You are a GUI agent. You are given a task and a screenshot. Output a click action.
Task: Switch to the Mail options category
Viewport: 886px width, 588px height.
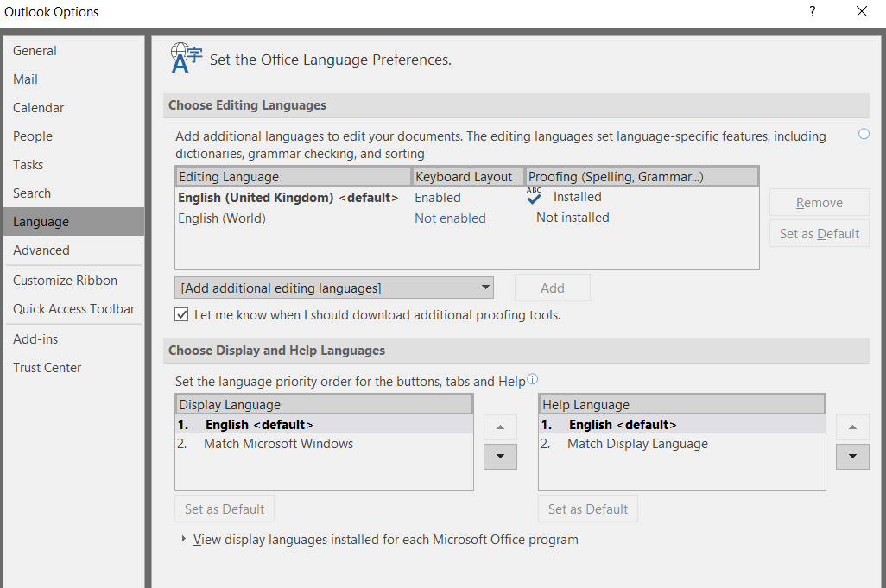pyautogui.click(x=26, y=79)
